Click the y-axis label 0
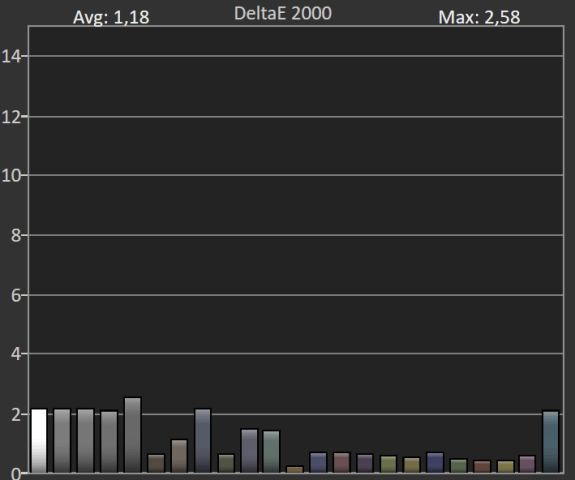The image size is (575, 480). pos(15,474)
